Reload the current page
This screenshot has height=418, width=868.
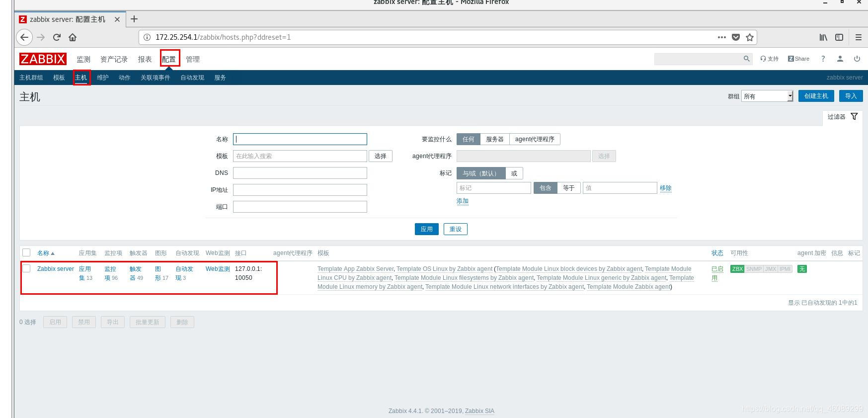point(57,37)
